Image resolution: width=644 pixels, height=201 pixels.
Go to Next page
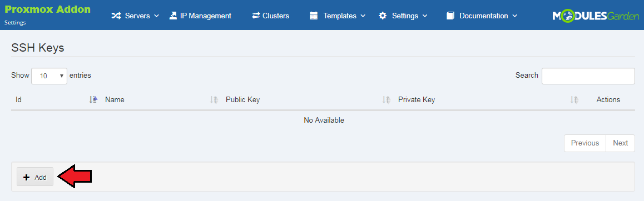[620, 143]
